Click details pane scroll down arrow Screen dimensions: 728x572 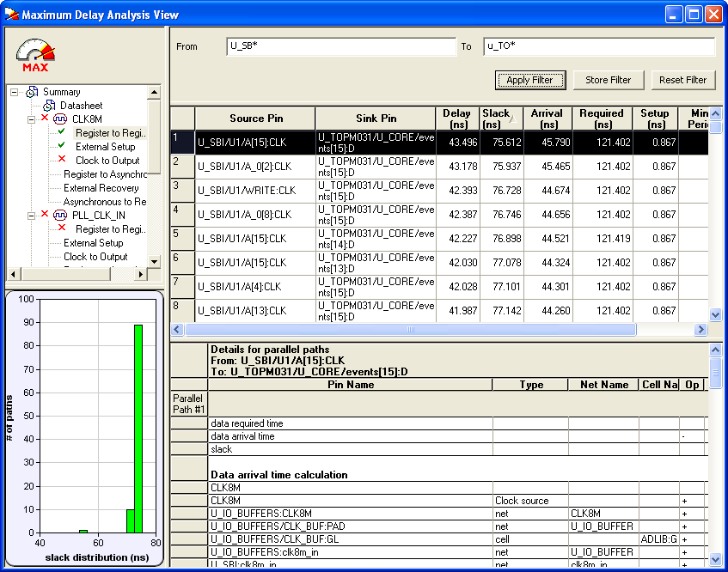715,559
